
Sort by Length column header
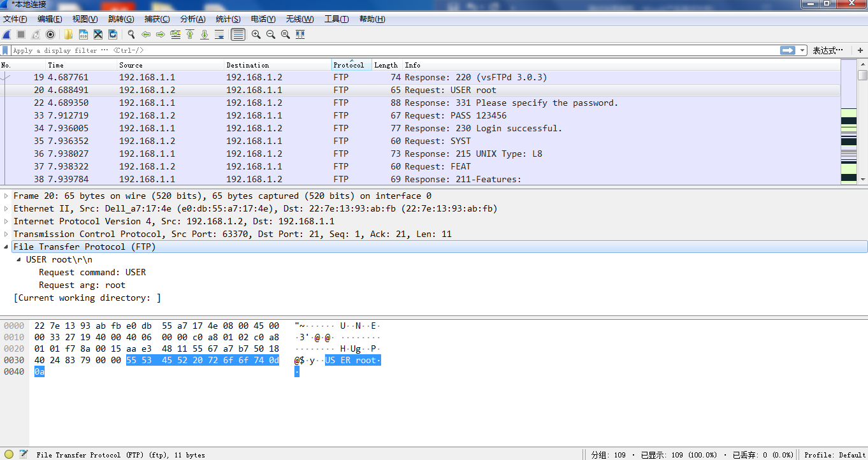(387, 65)
